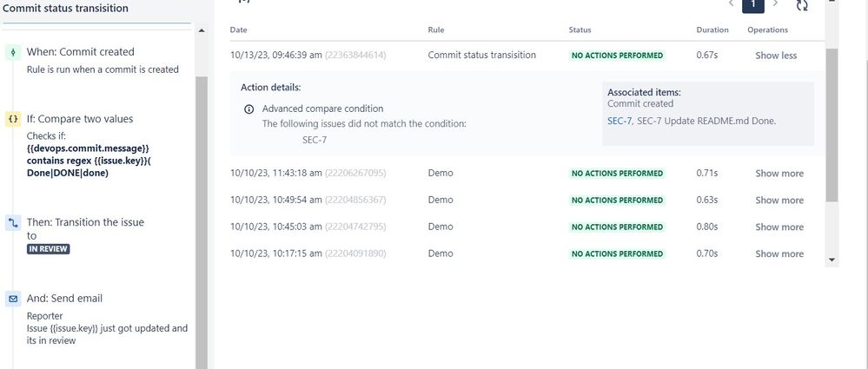Click NO ACTIONS PERFORMED status for 10:49:54 entry
This screenshot has height=369, width=868.
[617, 201]
